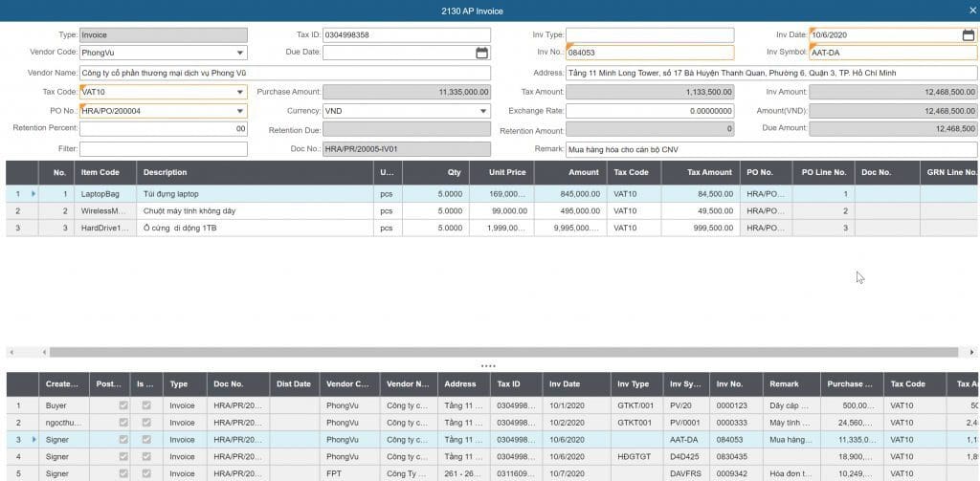Click the splitter dots between the grids
The height and width of the screenshot is (481, 980).
click(x=488, y=366)
